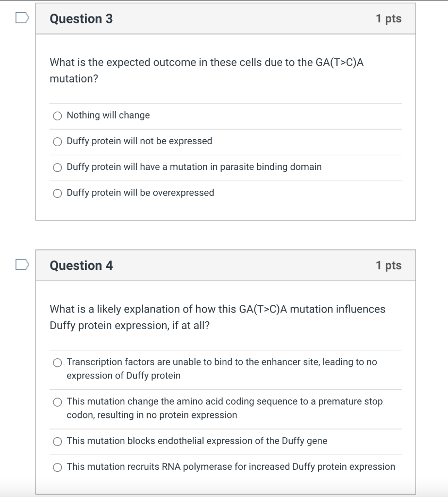Viewport: 448px width, 497px height.
Task: Click the "1 pts" label on Question 3
Action: click(389, 19)
